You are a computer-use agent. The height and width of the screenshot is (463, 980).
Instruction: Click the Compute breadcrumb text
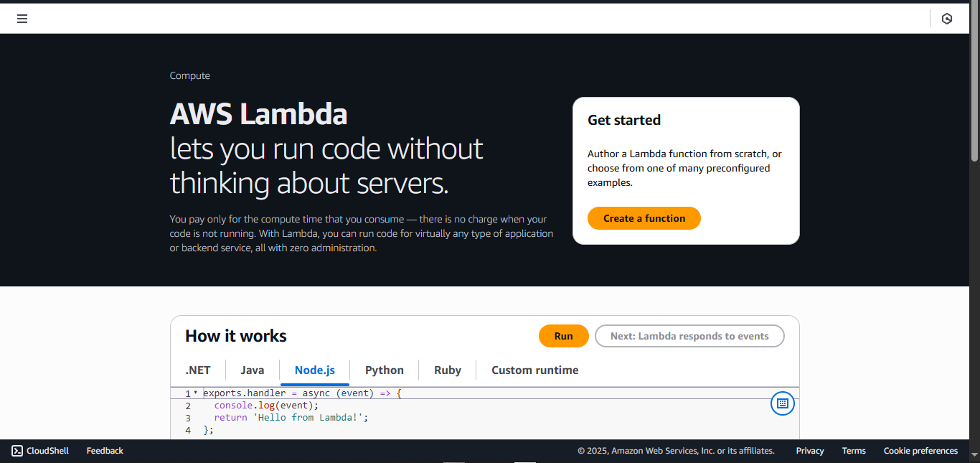pos(190,76)
